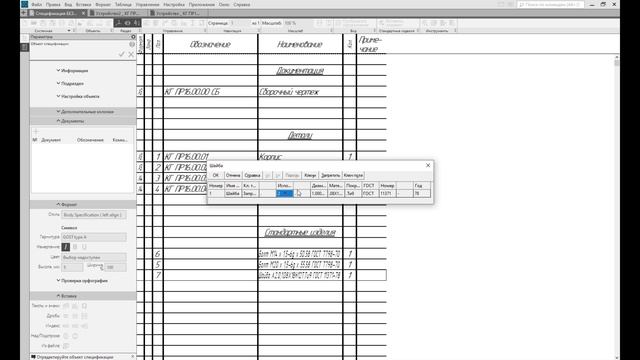Screen dimensions: 640x360
Task: Click the first index icon in Индекс row
Action: point(66,326)
